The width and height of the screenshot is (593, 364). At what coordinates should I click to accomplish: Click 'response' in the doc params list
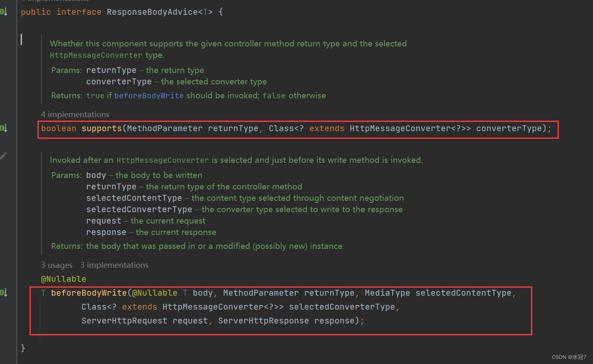tap(106, 232)
